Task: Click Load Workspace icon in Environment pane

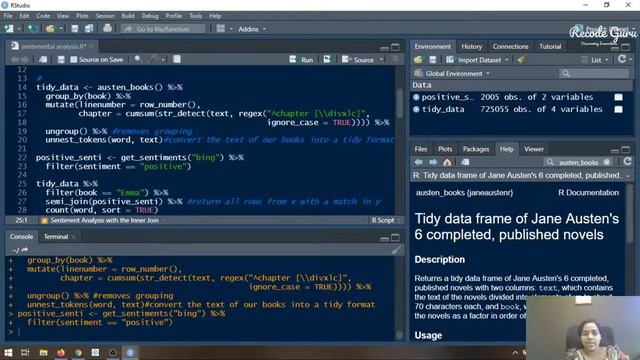Action: coord(418,60)
